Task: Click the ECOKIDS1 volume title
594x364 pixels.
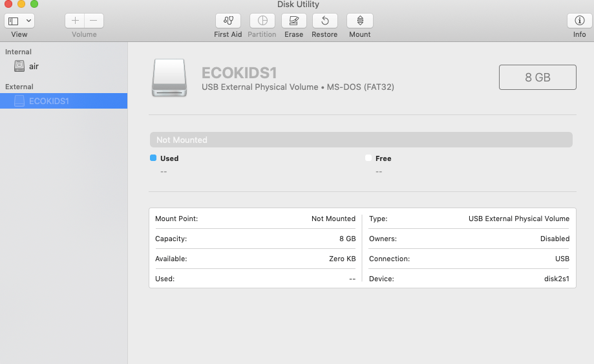Action: pos(239,72)
